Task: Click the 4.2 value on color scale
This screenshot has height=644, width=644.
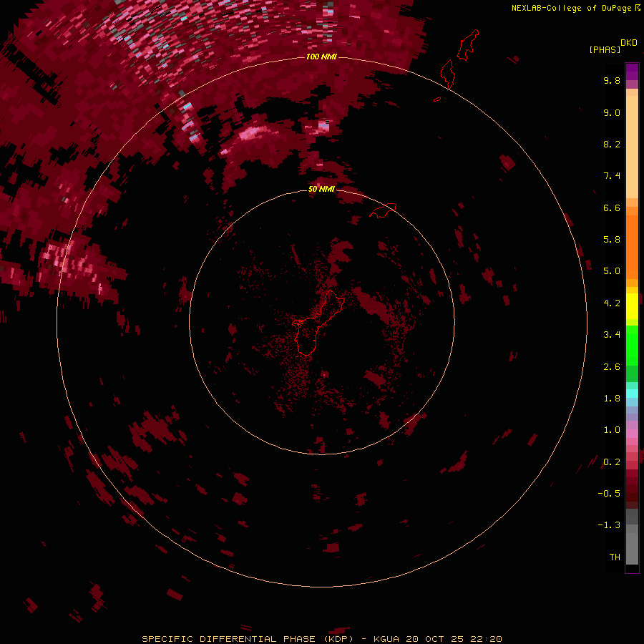Action: [x=612, y=303]
